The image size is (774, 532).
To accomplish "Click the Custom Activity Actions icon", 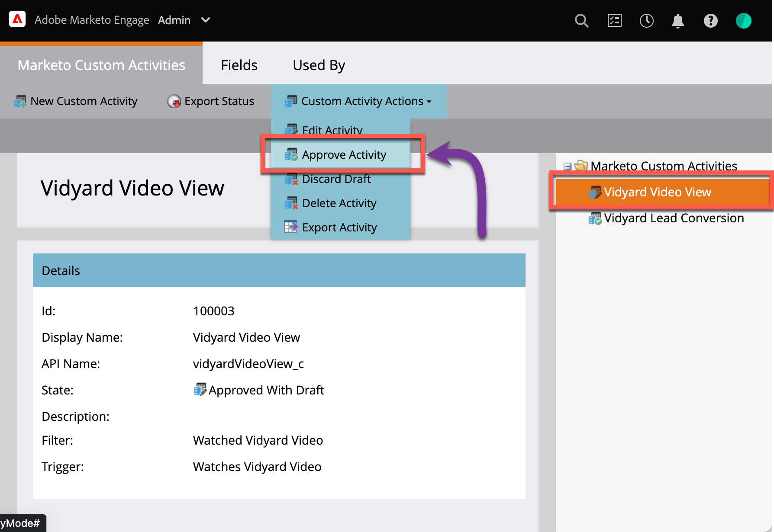I will click(x=290, y=101).
